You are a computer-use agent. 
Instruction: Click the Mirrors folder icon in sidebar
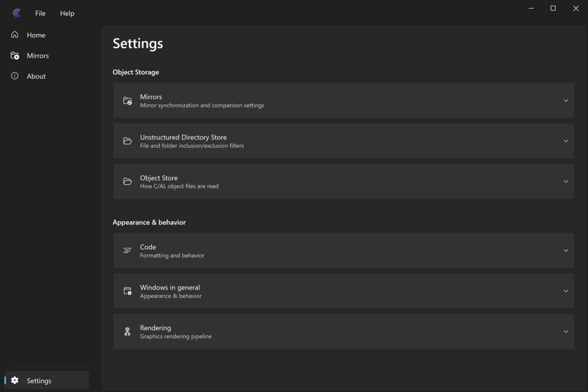coord(15,55)
